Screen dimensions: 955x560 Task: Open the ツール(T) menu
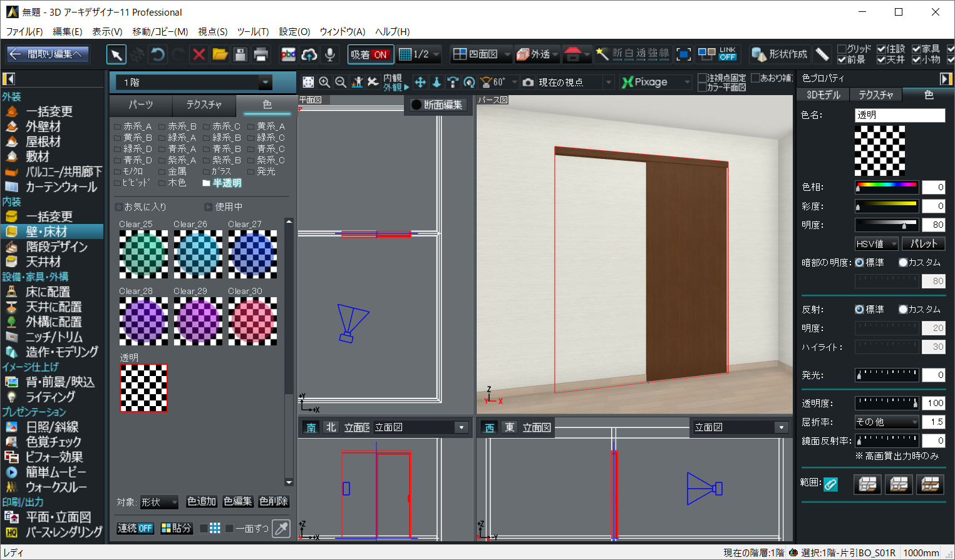coord(252,31)
